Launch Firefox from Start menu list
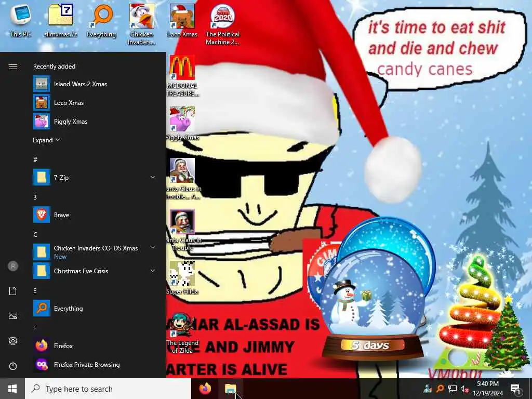 [x=94, y=345]
